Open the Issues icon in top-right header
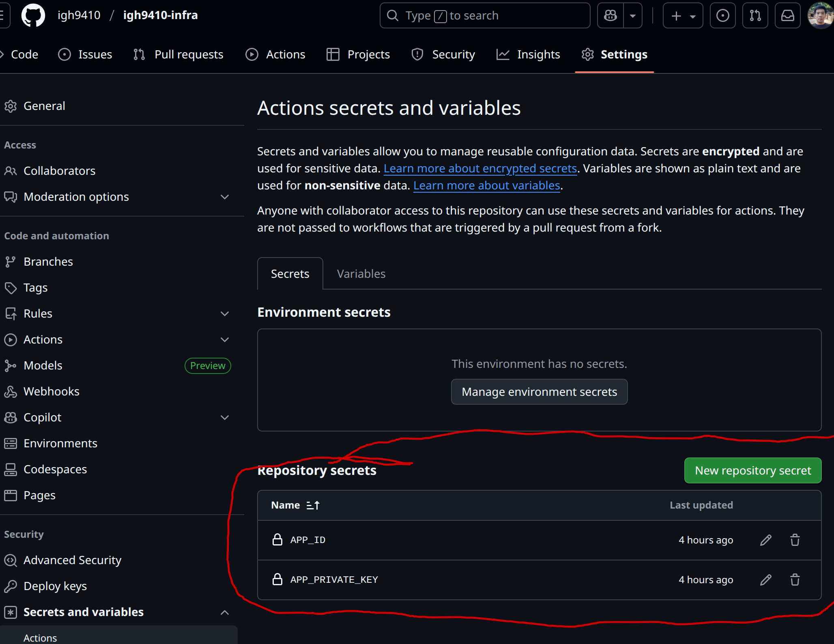The image size is (834, 644). pyautogui.click(x=722, y=15)
